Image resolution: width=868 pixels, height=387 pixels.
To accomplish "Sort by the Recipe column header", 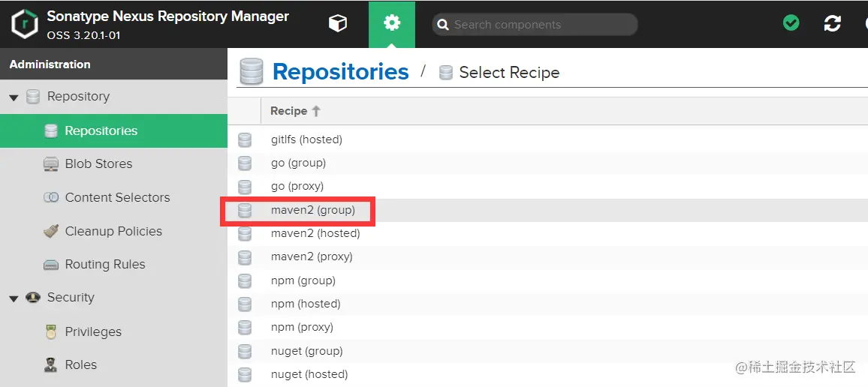I will 288,110.
